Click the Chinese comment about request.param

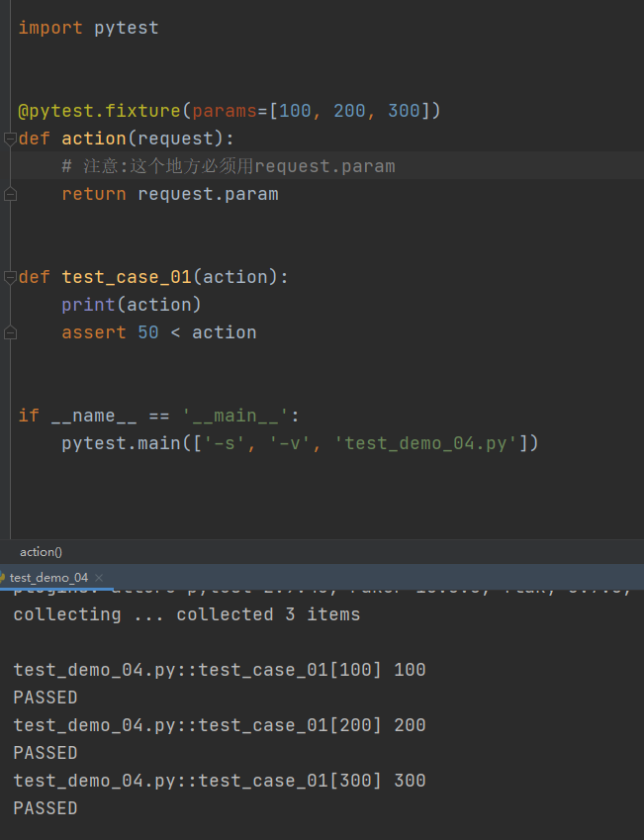coord(229,166)
